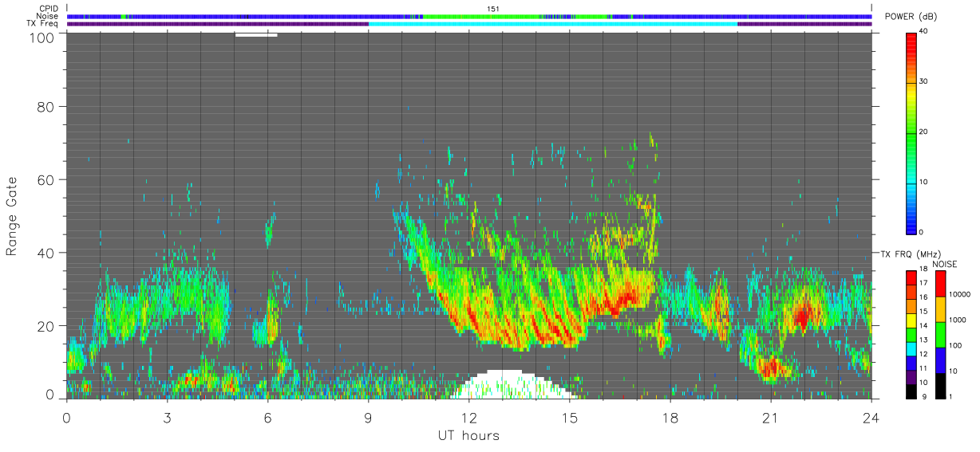Click the 0 label on POWER colorbar

click(922, 231)
